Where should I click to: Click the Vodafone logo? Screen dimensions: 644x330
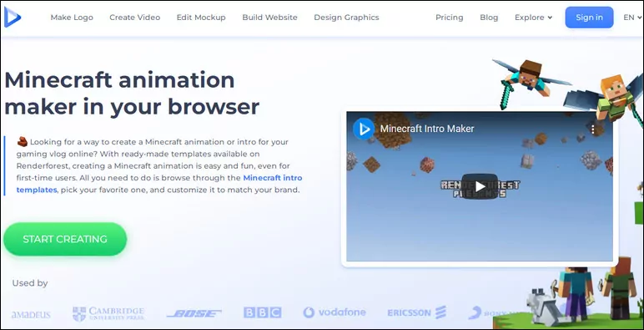click(x=335, y=312)
